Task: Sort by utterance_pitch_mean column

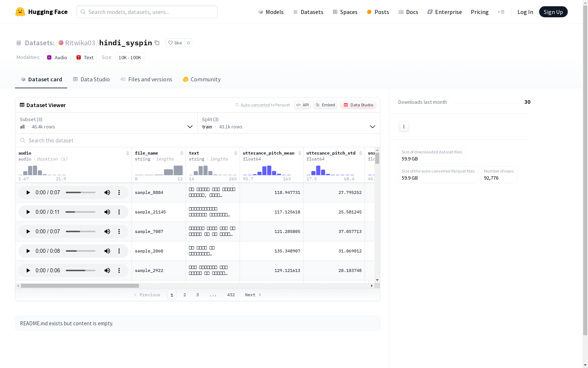Action: click(x=300, y=153)
